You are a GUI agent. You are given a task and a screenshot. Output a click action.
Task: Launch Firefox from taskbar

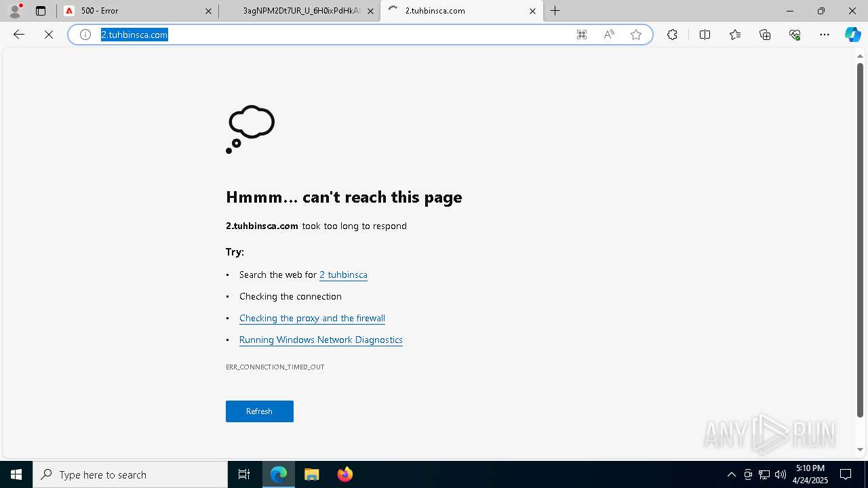[344, 474]
